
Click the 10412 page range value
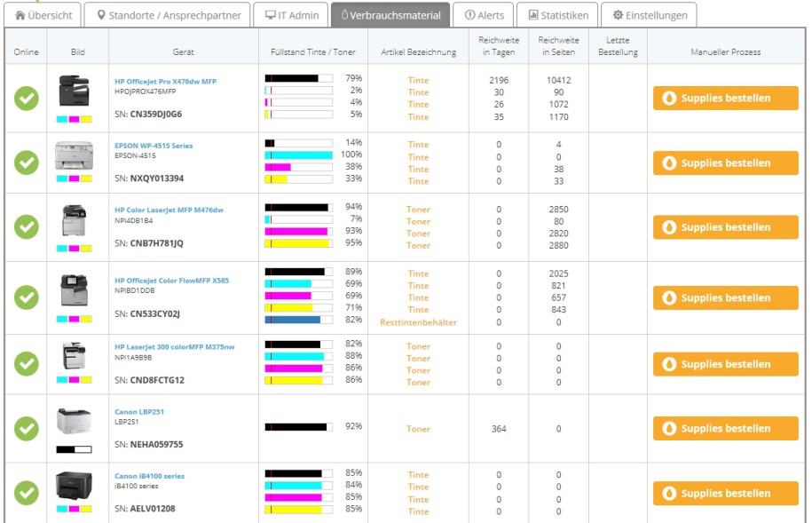(x=558, y=80)
